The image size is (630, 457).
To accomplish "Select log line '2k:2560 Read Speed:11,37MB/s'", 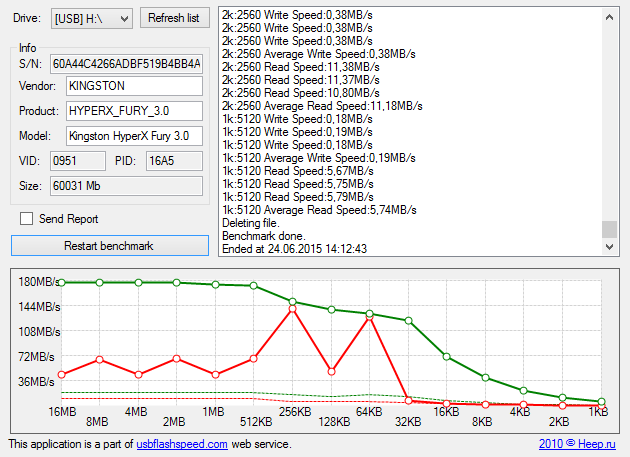I will [x=301, y=80].
